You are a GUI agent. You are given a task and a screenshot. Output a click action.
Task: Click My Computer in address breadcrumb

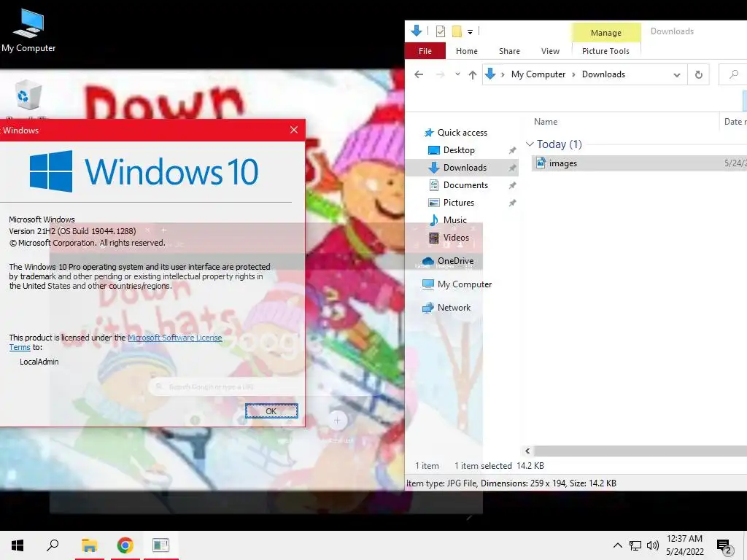click(x=538, y=74)
